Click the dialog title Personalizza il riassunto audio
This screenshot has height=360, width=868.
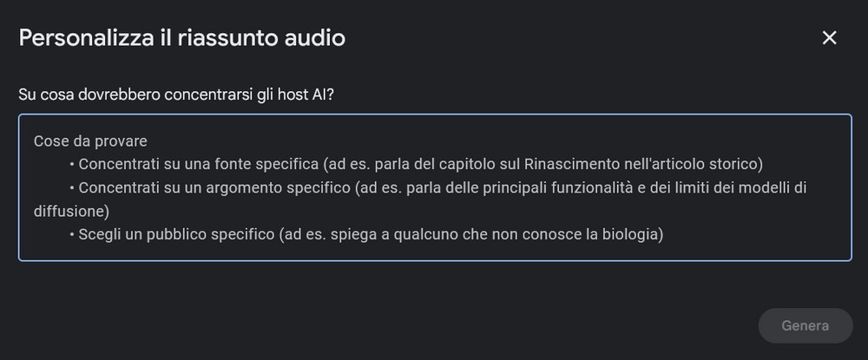(x=182, y=38)
